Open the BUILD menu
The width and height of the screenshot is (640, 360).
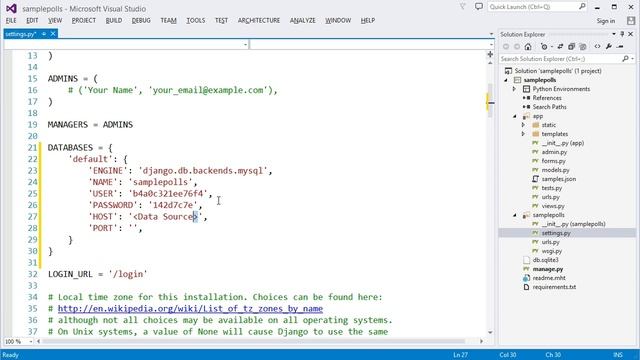(113, 20)
